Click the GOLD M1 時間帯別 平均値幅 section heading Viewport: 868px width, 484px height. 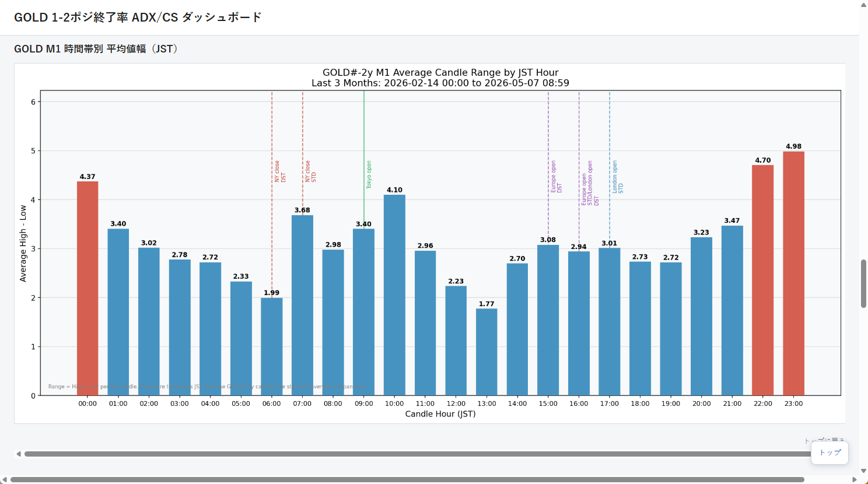coord(96,49)
